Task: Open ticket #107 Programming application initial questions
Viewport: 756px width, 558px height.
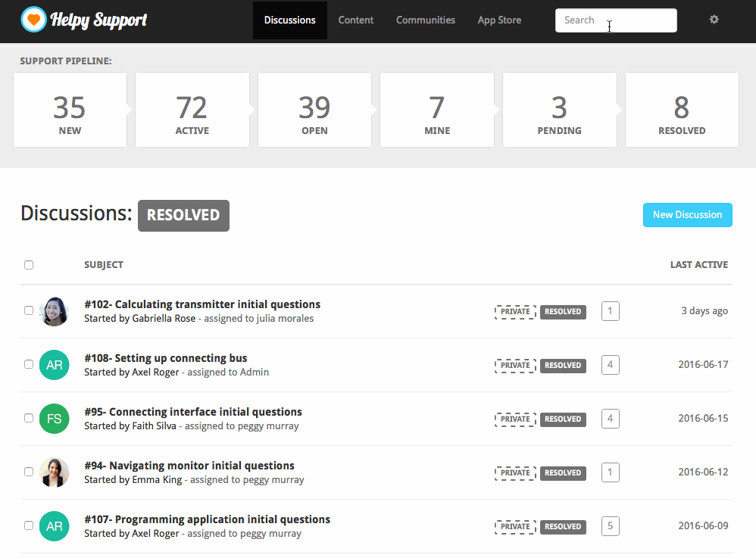Action: (x=208, y=519)
